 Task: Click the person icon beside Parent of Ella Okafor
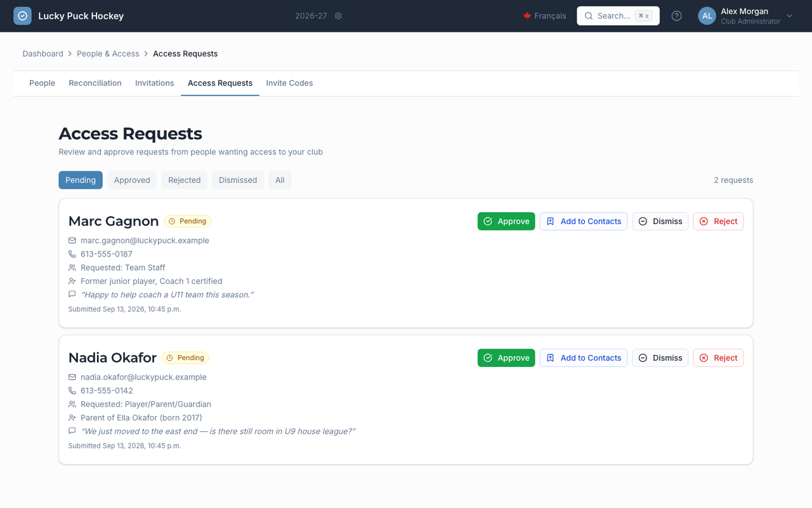(72, 418)
